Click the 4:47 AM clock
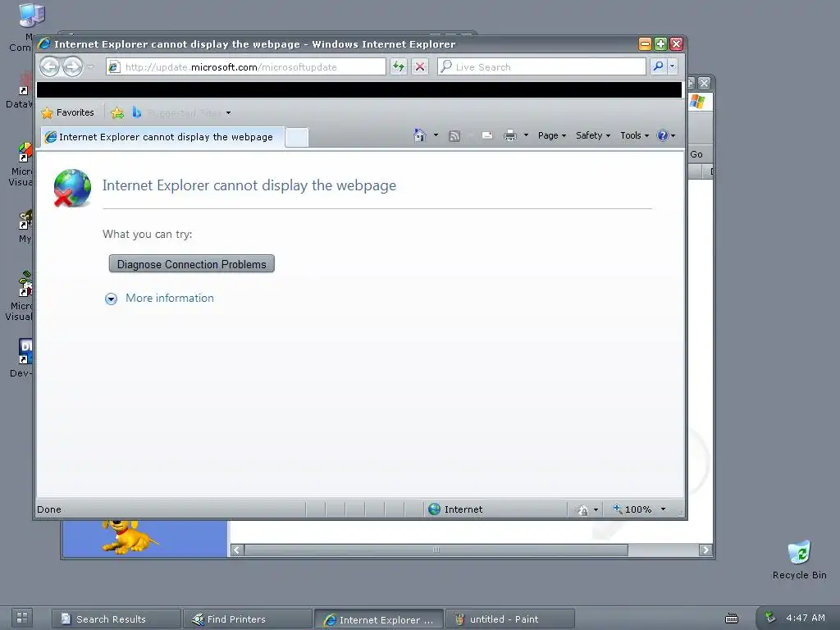The image size is (840, 630). pos(806,618)
